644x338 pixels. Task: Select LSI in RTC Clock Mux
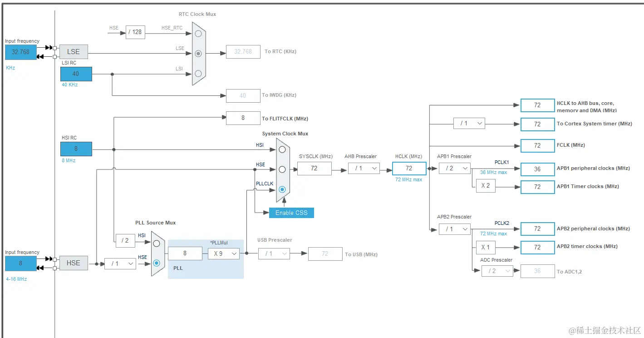pos(198,73)
